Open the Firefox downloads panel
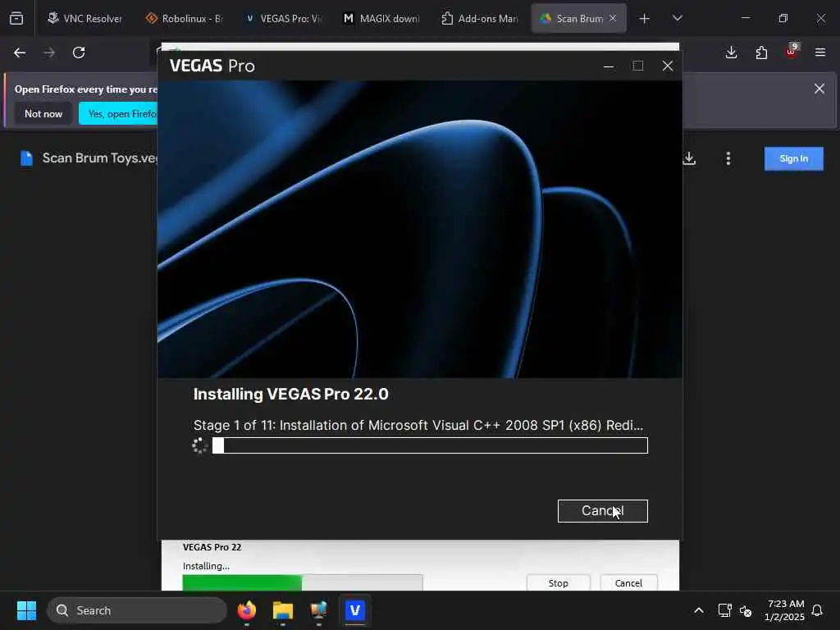The height and width of the screenshot is (630, 840). pos(731,52)
